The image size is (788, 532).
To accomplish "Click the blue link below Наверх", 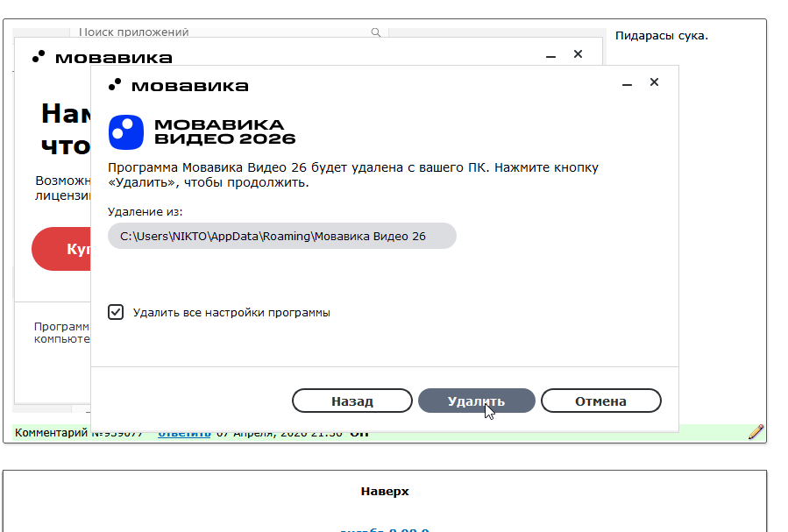I will tap(384, 528).
